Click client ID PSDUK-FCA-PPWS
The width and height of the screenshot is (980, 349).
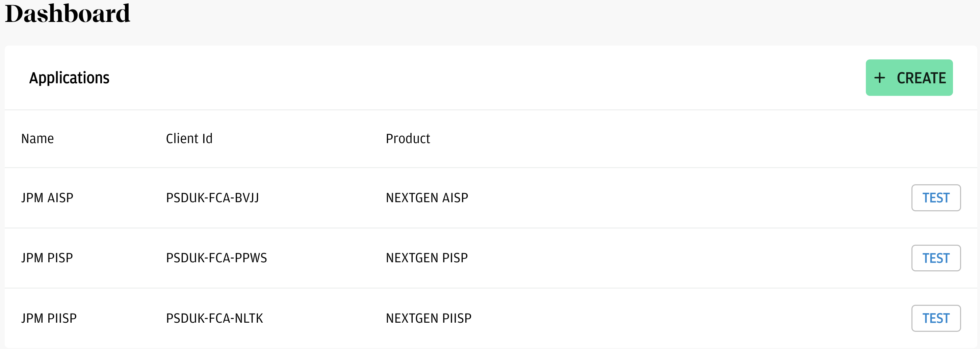pos(216,258)
